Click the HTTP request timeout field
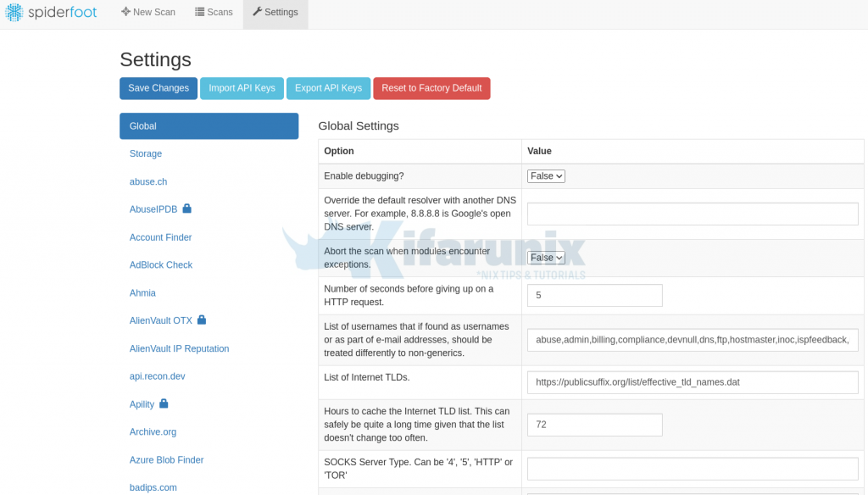868x495 pixels. [594, 295]
